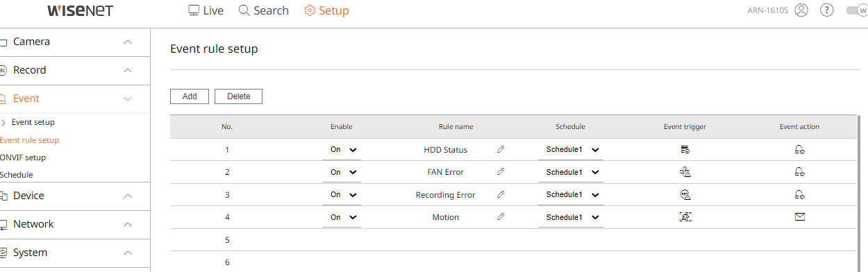This screenshot has height=272, width=868.
Task: Open ONVIF setup sidebar link
Action: pos(23,158)
